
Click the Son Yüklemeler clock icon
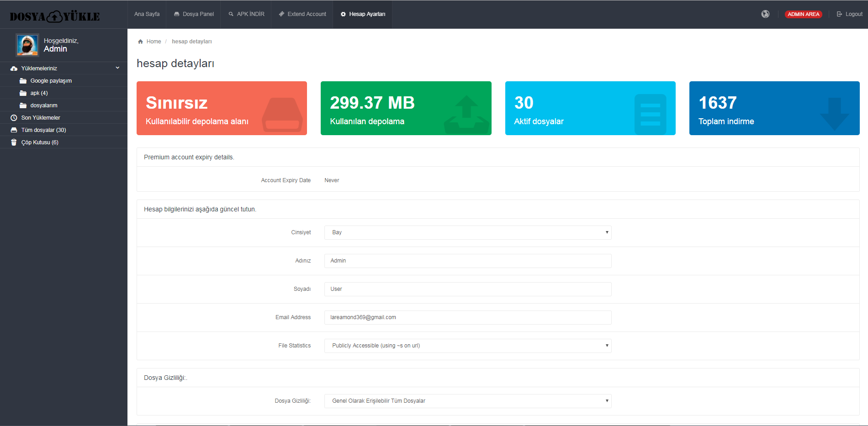pos(14,118)
